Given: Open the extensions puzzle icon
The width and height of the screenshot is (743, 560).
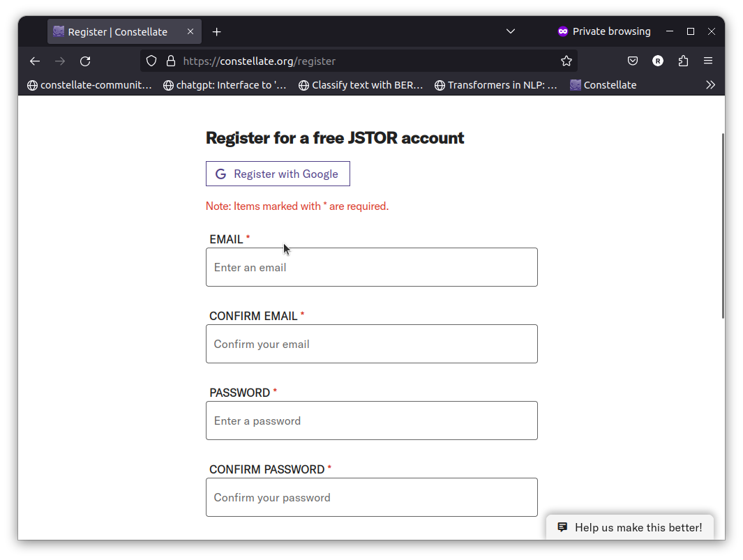Looking at the screenshot, I should click(683, 61).
